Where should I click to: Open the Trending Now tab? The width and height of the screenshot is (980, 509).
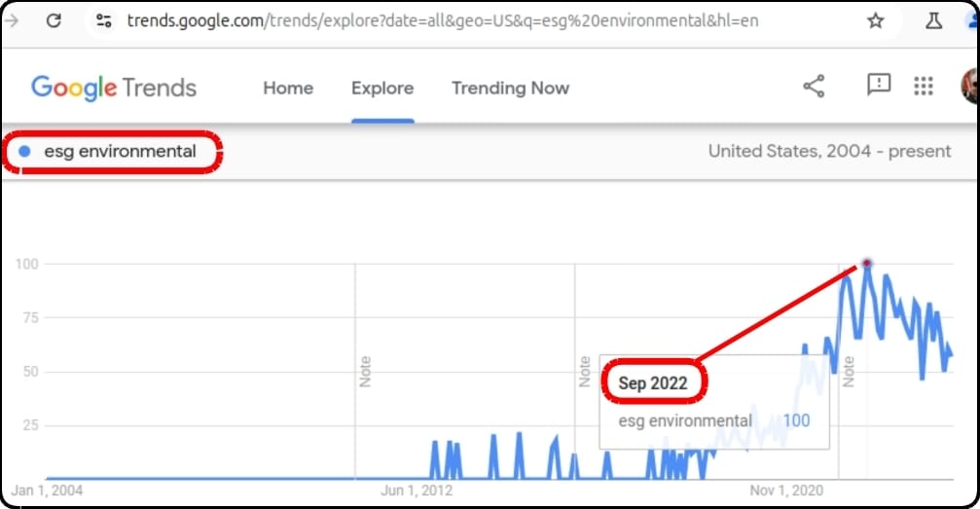coord(510,88)
